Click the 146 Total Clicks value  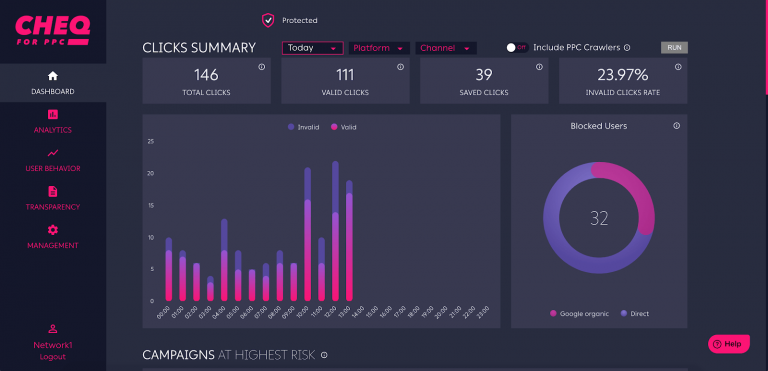(x=206, y=75)
